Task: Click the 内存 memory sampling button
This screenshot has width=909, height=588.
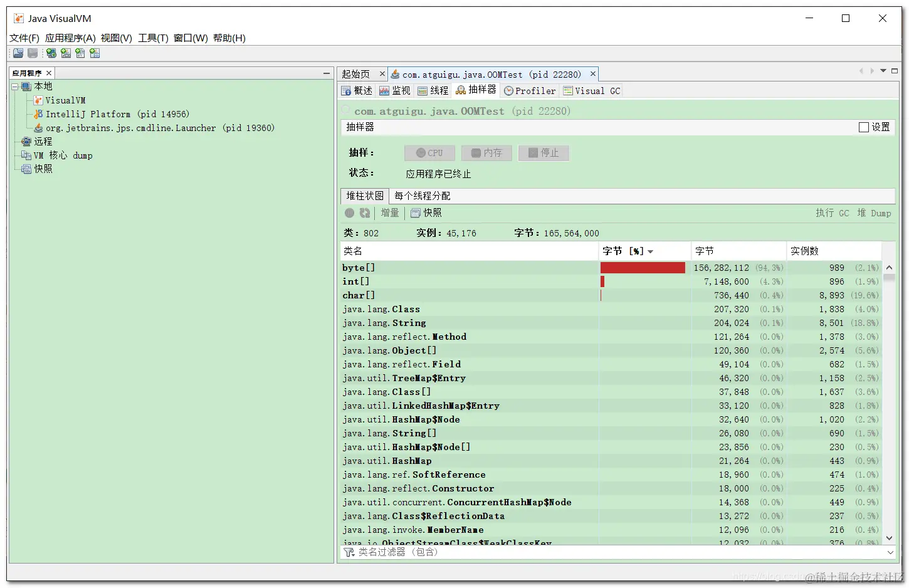Action: (486, 153)
